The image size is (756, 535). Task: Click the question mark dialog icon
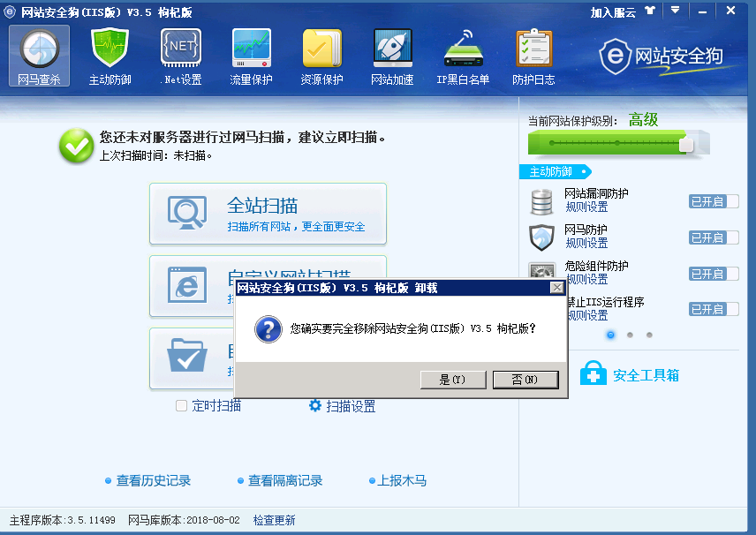click(x=268, y=329)
